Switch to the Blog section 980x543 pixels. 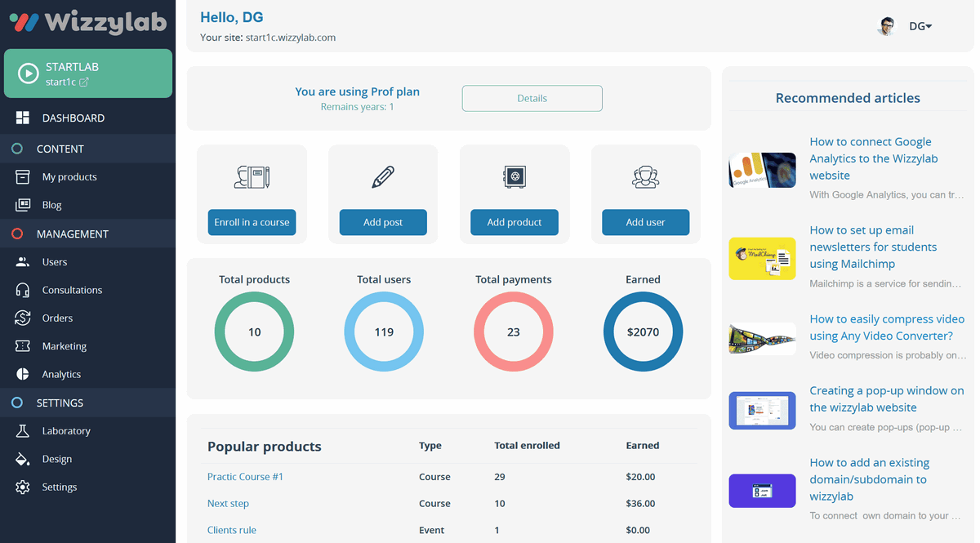click(x=51, y=205)
